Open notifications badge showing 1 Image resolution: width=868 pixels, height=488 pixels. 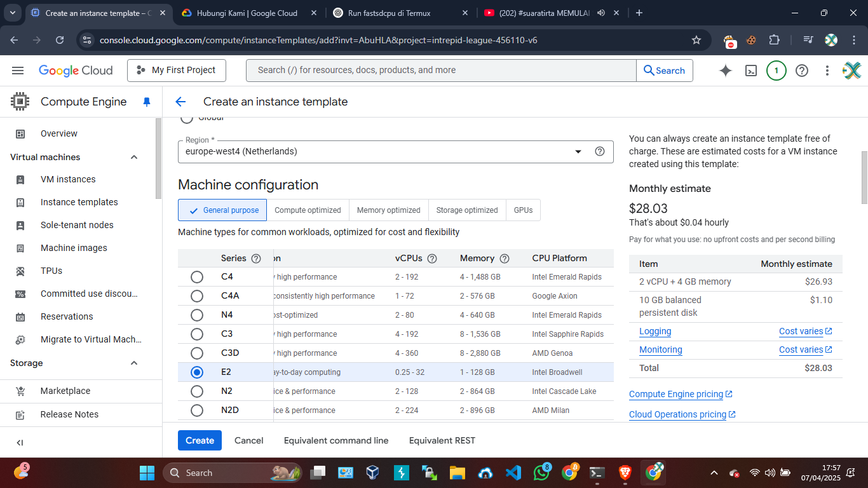[776, 71]
